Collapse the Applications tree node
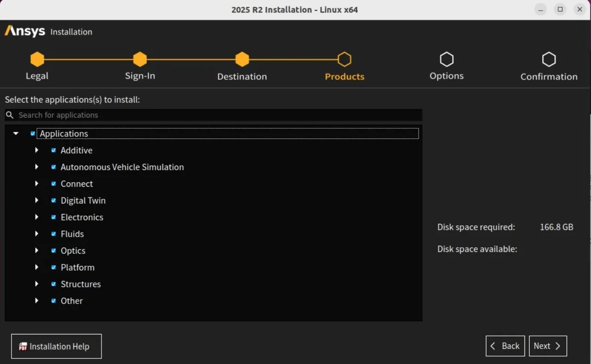Screen dimensions: 591x364 [16, 134]
